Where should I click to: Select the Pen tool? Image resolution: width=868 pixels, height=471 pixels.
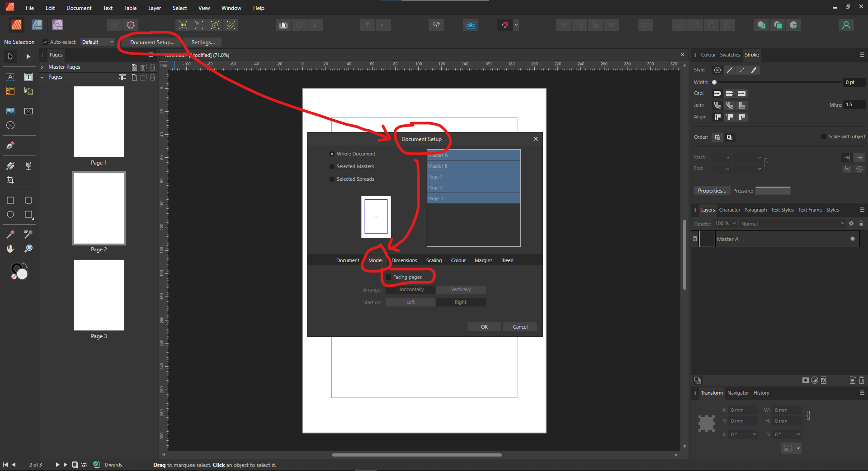coord(10,146)
